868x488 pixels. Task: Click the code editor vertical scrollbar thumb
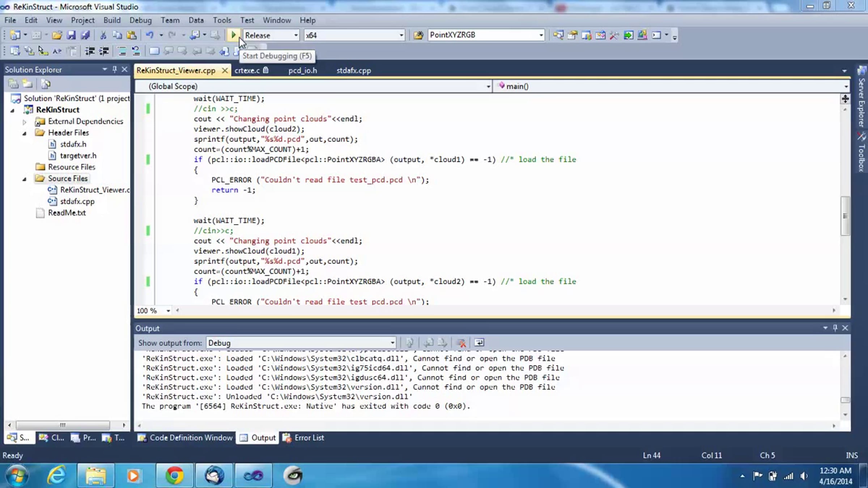click(845, 216)
